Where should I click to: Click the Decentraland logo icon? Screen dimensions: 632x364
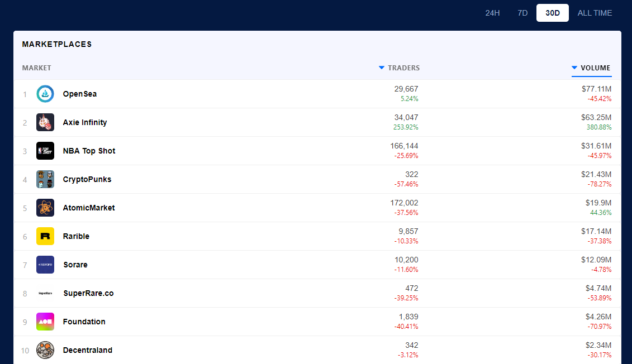click(45, 350)
